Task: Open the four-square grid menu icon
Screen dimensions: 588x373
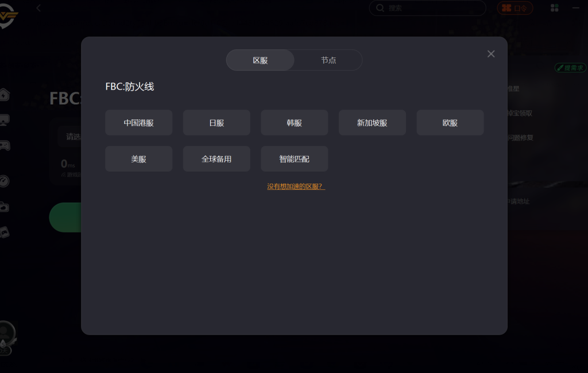Action: tap(555, 8)
